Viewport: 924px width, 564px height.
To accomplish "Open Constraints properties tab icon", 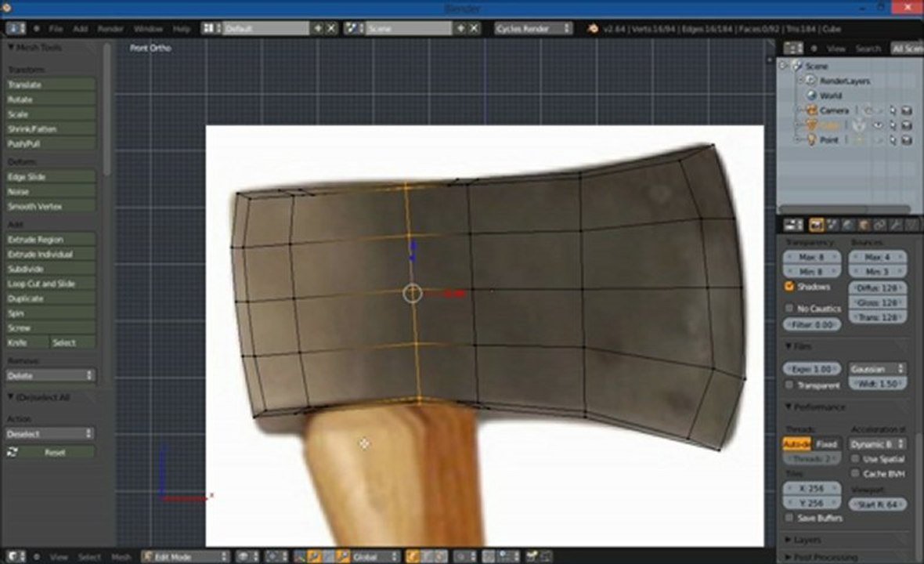I will pos(880,225).
